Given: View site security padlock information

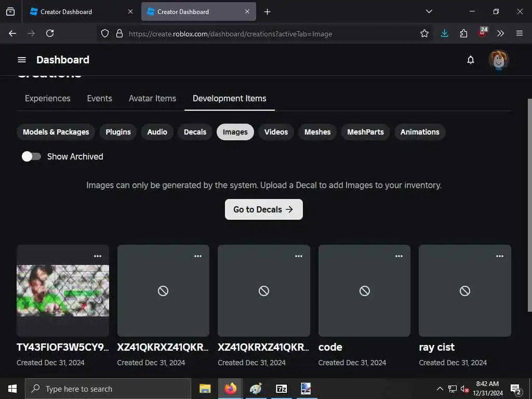Looking at the screenshot, I should pos(119,33).
